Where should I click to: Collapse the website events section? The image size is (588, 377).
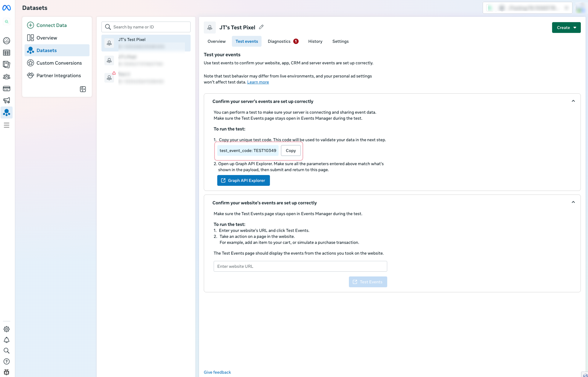point(573,202)
